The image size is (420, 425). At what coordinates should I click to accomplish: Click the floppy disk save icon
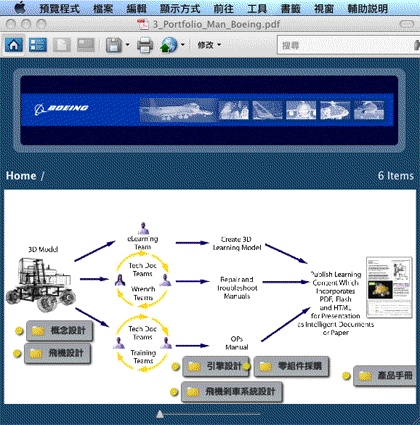tap(114, 45)
